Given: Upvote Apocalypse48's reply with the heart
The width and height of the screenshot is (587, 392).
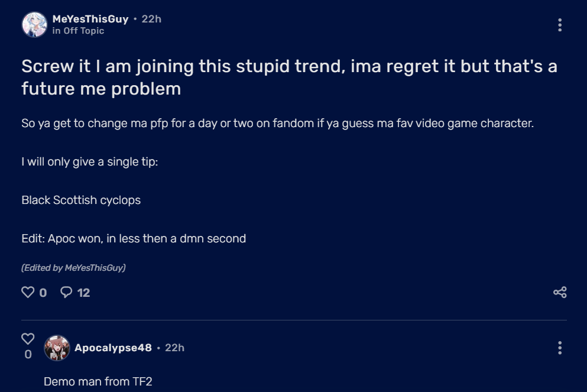Looking at the screenshot, I should click(x=28, y=339).
